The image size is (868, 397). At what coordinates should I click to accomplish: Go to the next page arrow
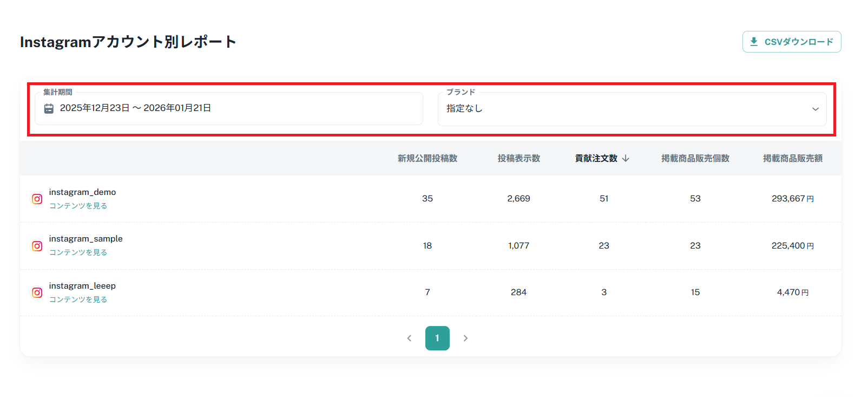click(x=465, y=338)
